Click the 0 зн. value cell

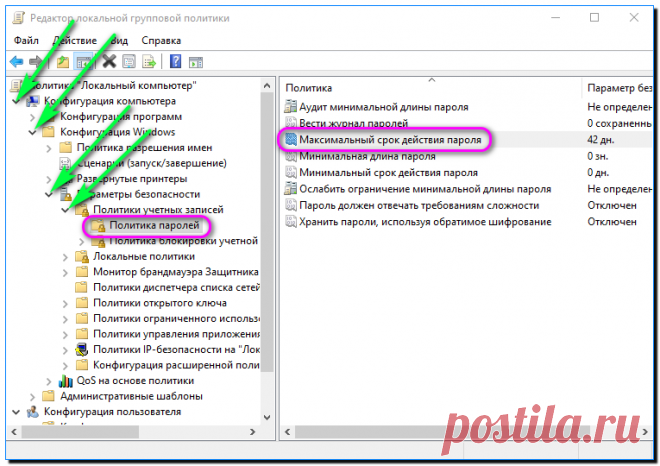[598, 156]
